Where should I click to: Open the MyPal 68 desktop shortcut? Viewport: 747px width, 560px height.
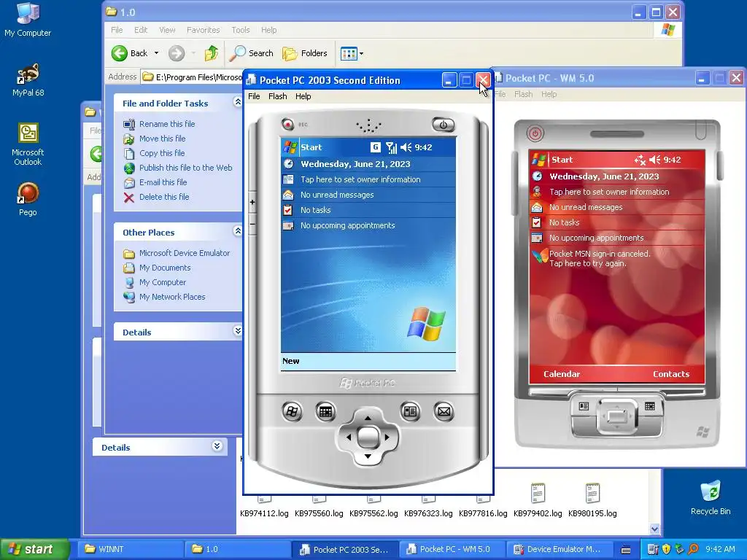point(28,80)
